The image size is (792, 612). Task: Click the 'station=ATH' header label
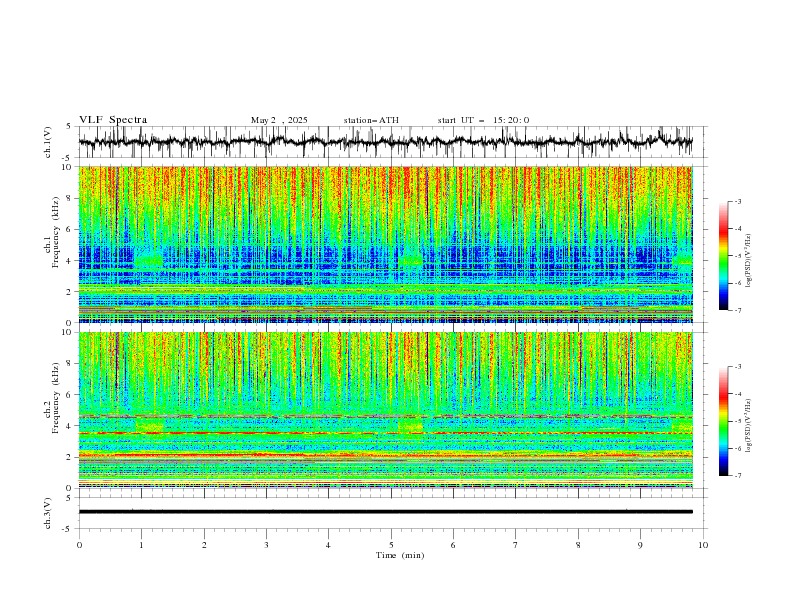pyautogui.click(x=371, y=120)
